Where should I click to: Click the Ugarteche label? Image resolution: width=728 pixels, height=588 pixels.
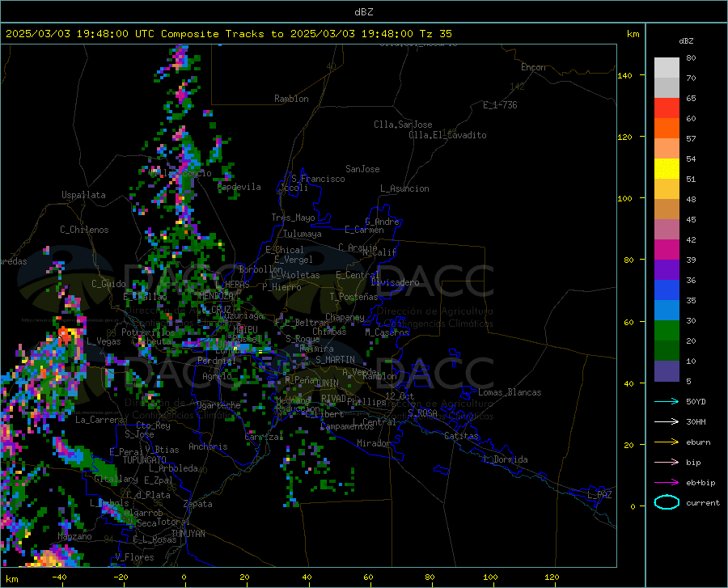coord(218,405)
